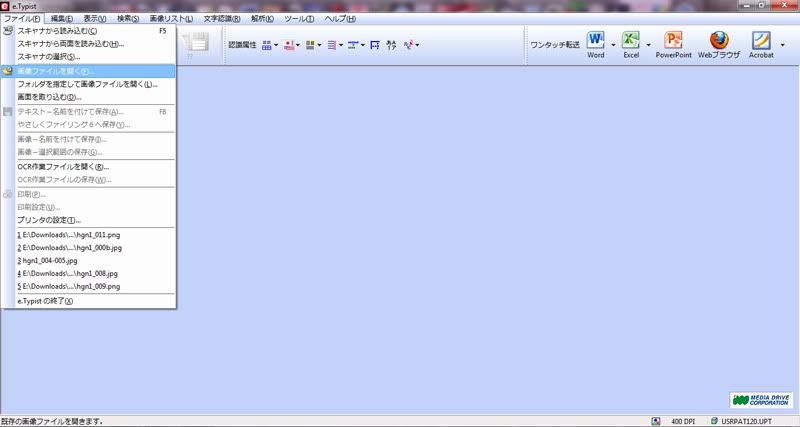Click the red-blue text lines attribute icon
This screenshot has width=800, height=427.
coord(332,45)
